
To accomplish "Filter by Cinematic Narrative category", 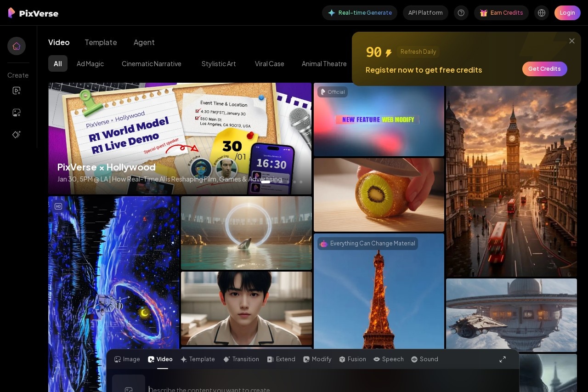I will (x=152, y=64).
